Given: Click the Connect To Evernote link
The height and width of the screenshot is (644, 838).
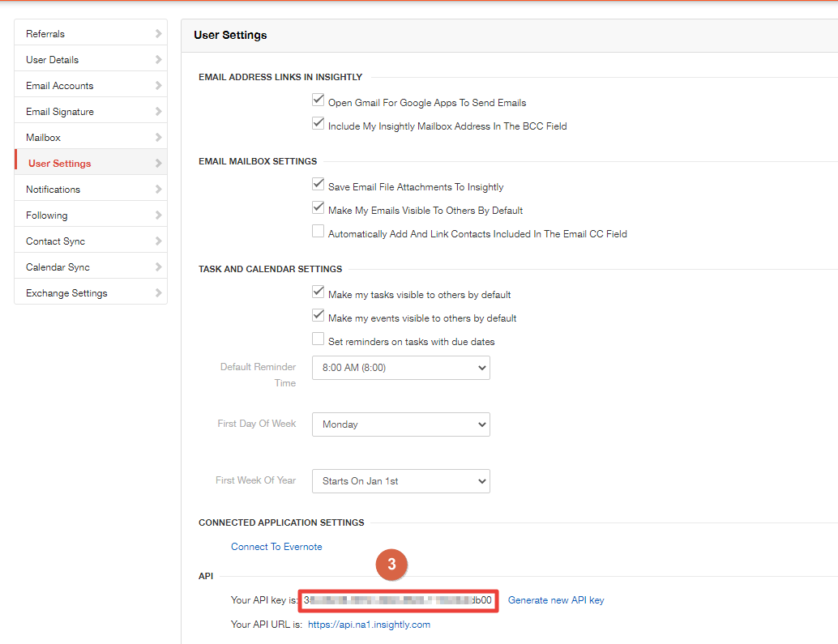Looking at the screenshot, I should coord(276,547).
